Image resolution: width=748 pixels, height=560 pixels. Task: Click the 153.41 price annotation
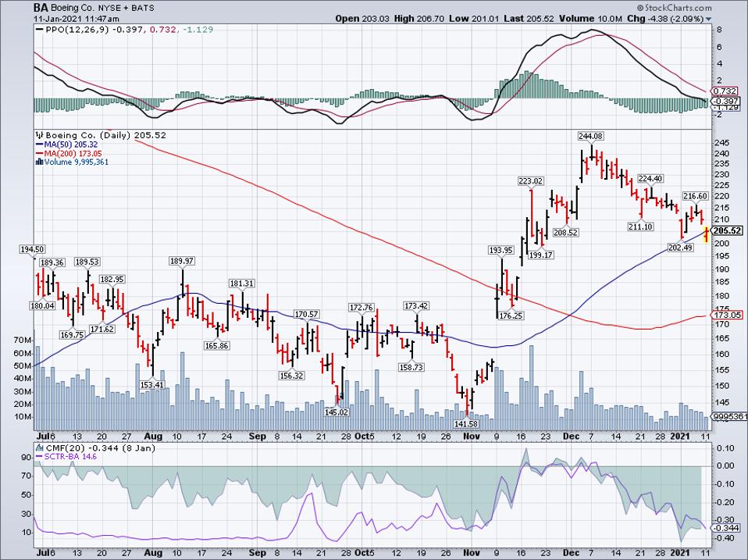[152, 384]
